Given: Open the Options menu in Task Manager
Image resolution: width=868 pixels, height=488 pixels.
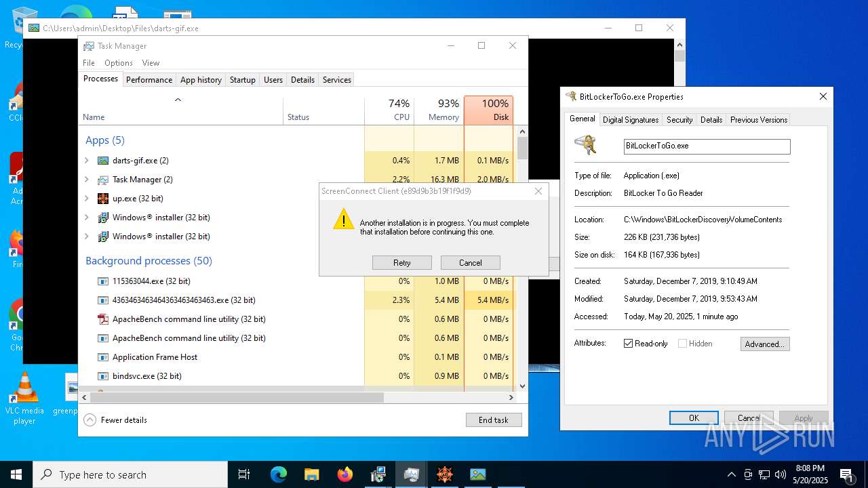Looking at the screenshot, I should tap(119, 62).
